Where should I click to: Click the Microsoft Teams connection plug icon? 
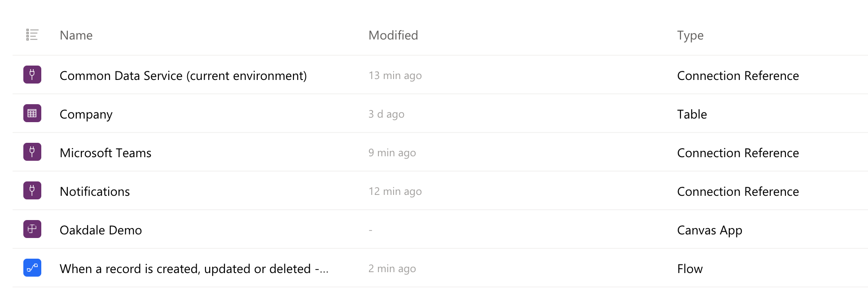coord(32,152)
